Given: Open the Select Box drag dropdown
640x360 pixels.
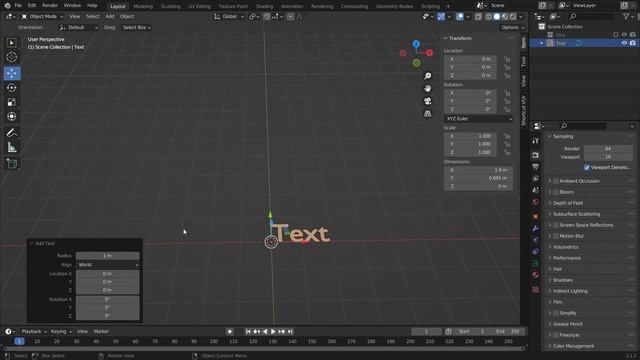Looking at the screenshot, I should pyautogui.click(x=137, y=27).
